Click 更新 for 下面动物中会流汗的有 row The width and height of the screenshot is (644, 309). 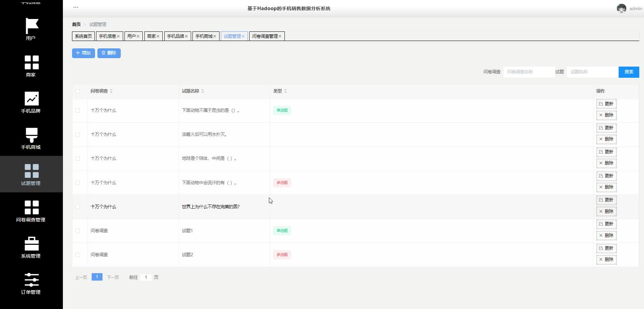click(x=606, y=176)
